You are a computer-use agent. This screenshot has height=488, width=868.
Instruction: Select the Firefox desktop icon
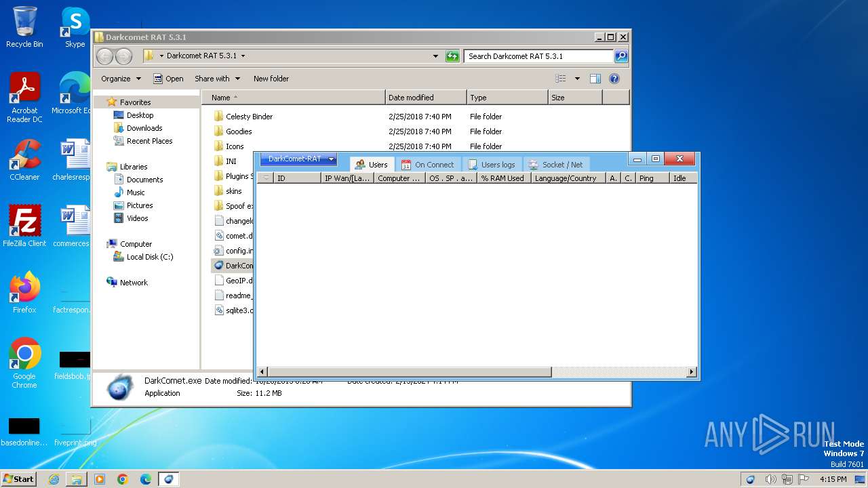pos(24,292)
